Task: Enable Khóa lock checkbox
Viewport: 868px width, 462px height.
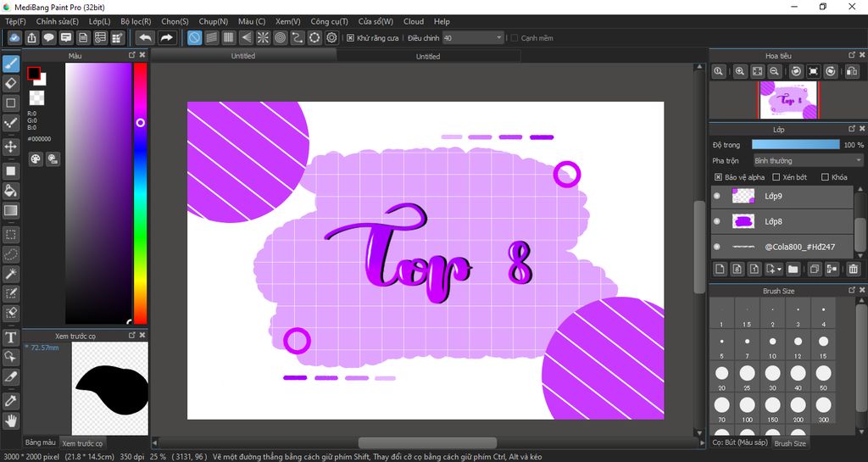Action: coord(825,177)
